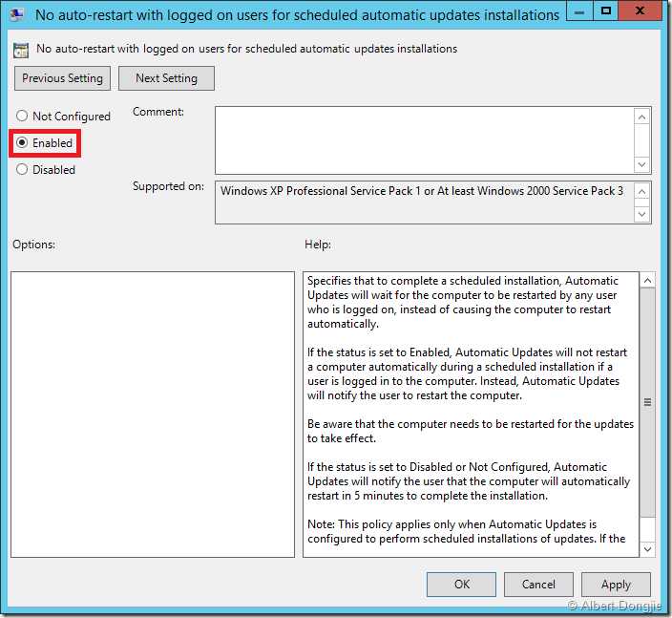Click the Help pane scroll up arrow
The height and width of the screenshot is (618, 672).
(x=647, y=281)
